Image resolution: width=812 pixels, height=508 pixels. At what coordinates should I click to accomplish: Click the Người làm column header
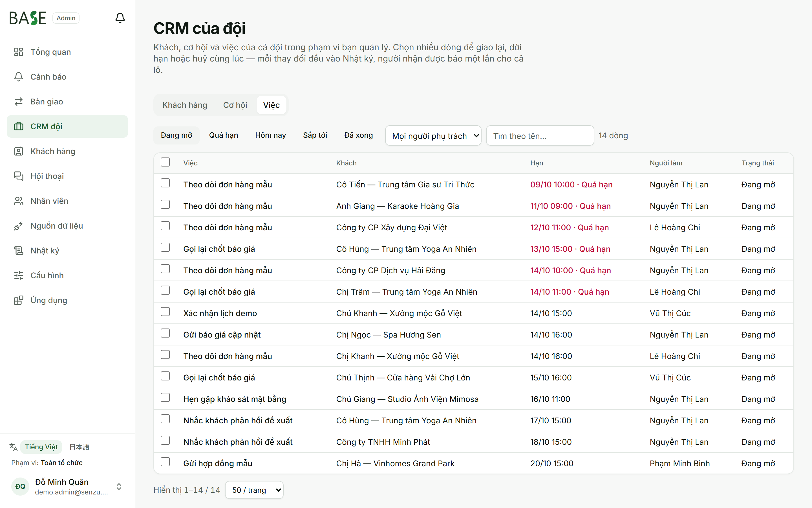[x=666, y=163]
